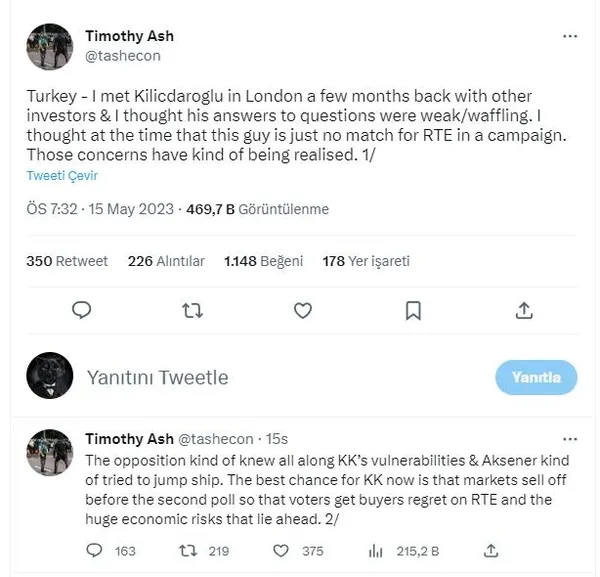The width and height of the screenshot is (600, 577).
Task: Retweet the main tweet using retweet icon
Action: click(192, 311)
